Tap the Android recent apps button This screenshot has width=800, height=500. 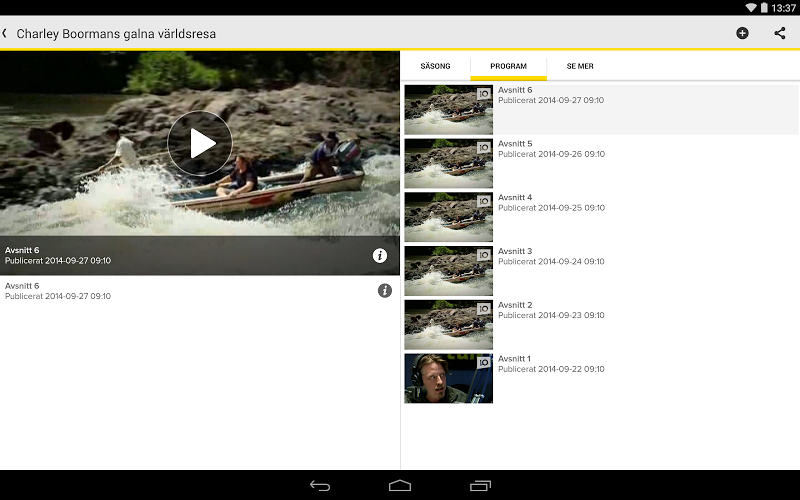coord(480,486)
